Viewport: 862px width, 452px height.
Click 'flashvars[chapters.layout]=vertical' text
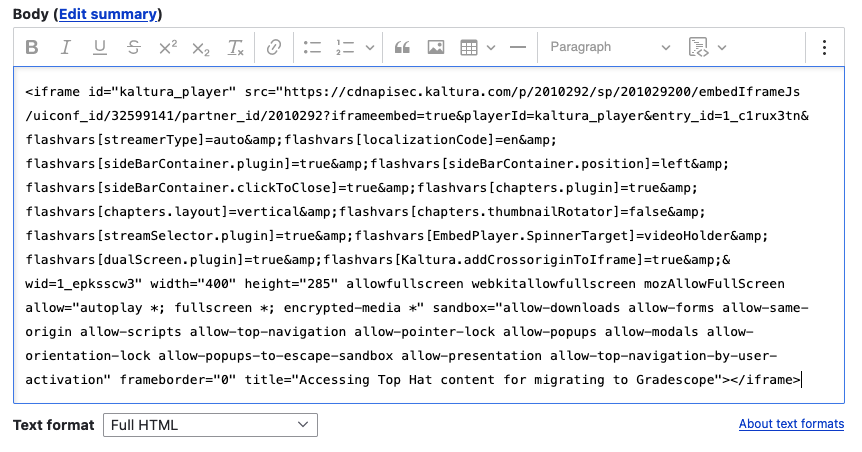(x=162, y=212)
